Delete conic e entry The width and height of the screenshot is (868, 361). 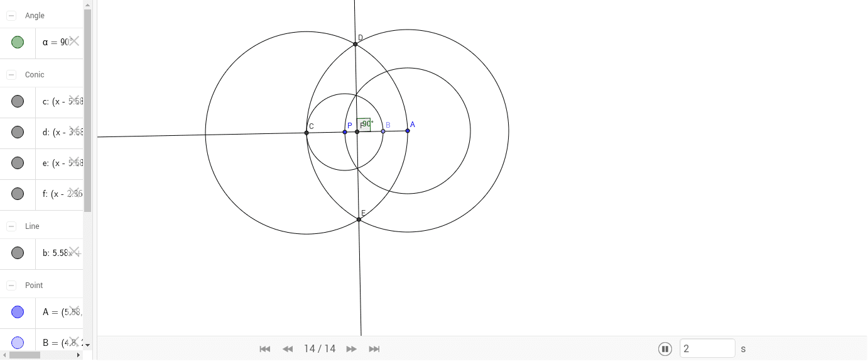tap(74, 161)
